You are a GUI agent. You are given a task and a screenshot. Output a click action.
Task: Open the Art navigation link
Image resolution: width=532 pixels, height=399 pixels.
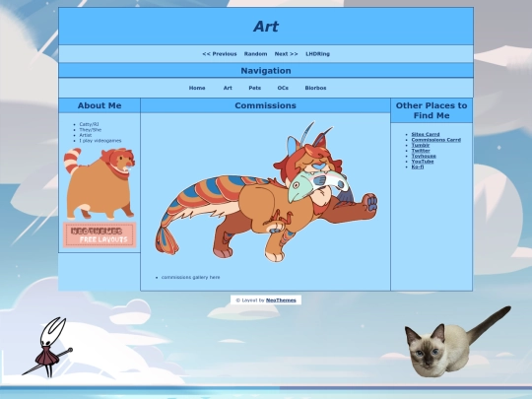click(x=228, y=88)
